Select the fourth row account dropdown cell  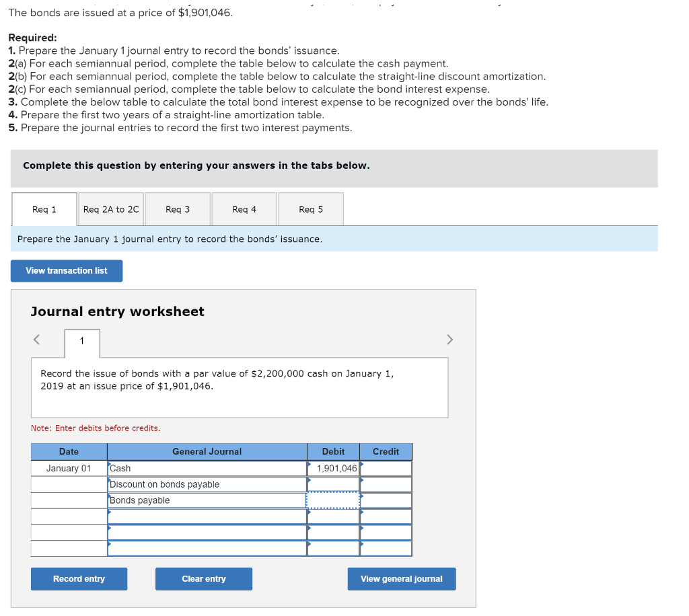click(x=207, y=516)
